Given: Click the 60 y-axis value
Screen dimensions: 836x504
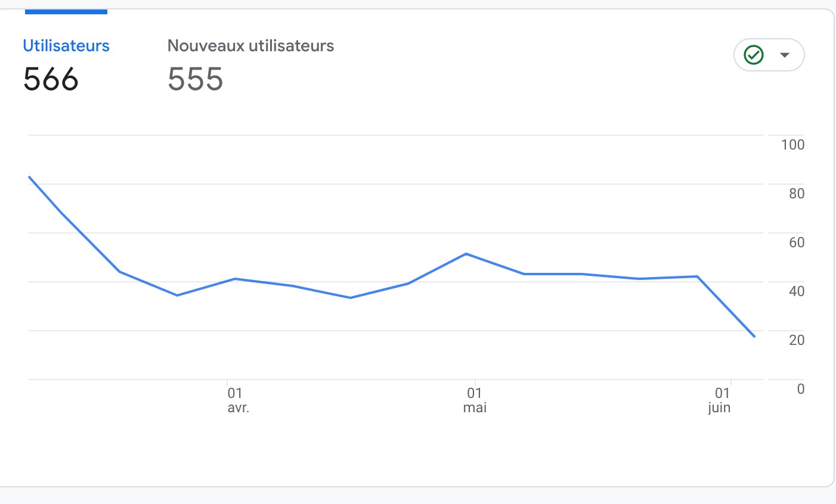Looking at the screenshot, I should [x=797, y=242].
